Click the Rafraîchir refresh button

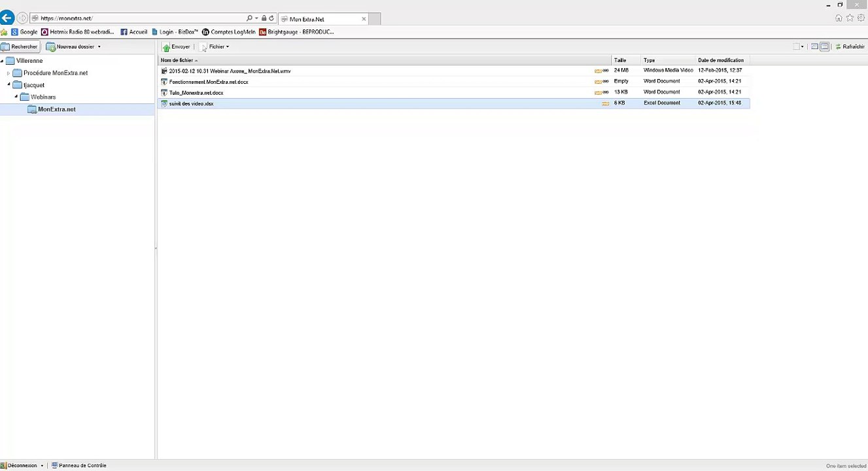pyautogui.click(x=850, y=46)
